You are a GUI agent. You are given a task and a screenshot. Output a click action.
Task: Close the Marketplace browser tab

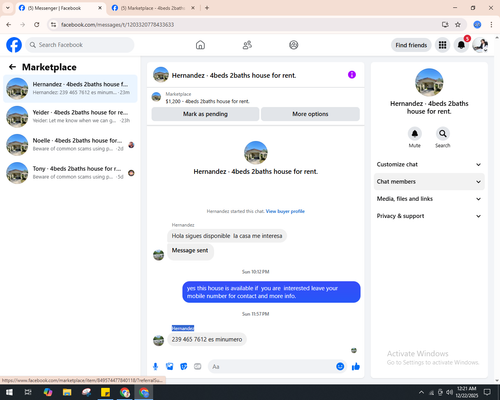pyautogui.click(x=193, y=8)
